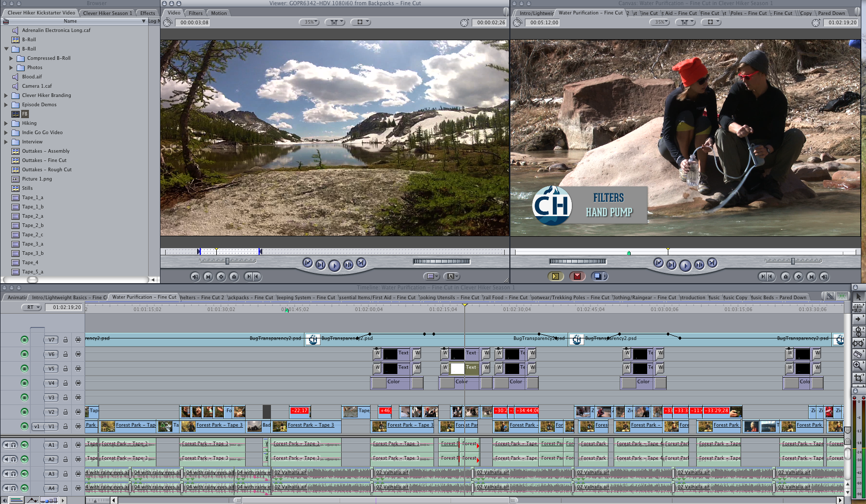Viewport: 866px width, 504px height.
Task: Choose the Zoom magnifier tool in the tool palette
Action: 858,366
